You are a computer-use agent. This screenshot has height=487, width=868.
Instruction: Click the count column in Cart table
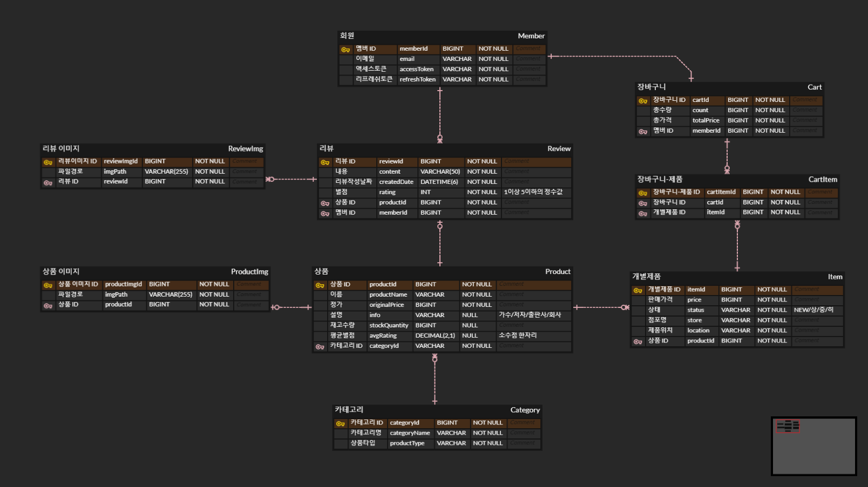pyautogui.click(x=700, y=111)
